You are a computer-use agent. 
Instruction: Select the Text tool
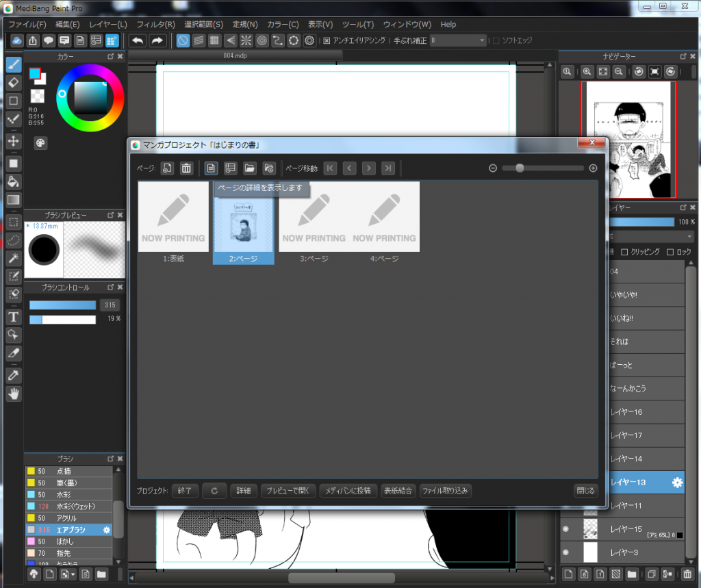click(x=14, y=316)
